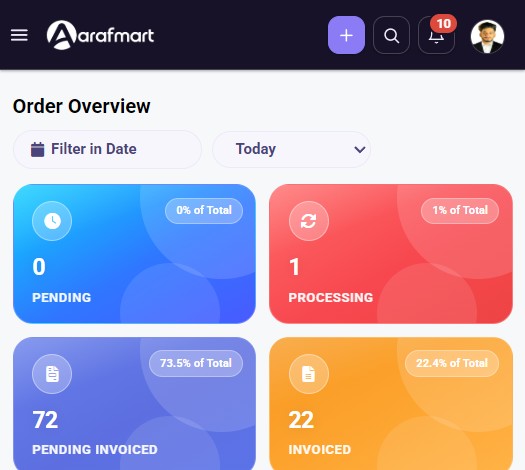Click the refresh icon on Processing card
The width and height of the screenshot is (525, 470).
309,221
